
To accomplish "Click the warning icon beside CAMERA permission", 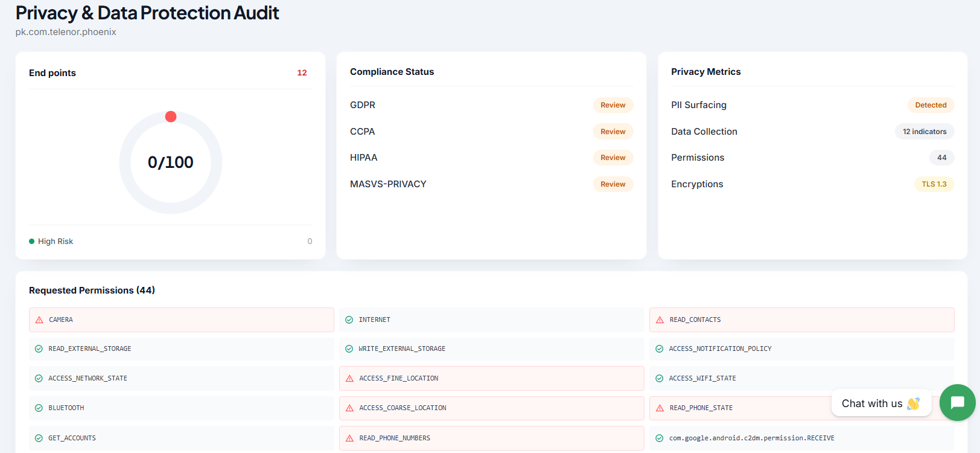I will [39, 320].
